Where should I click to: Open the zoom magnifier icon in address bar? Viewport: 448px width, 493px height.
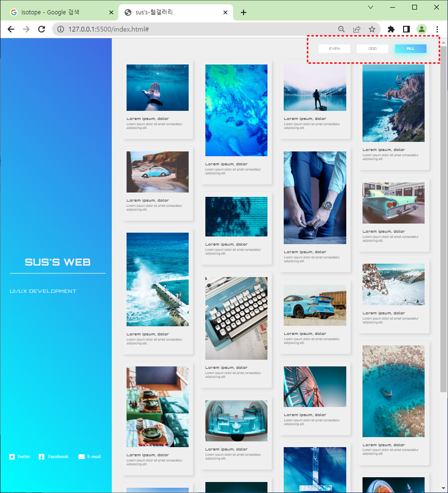pos(341,29)
